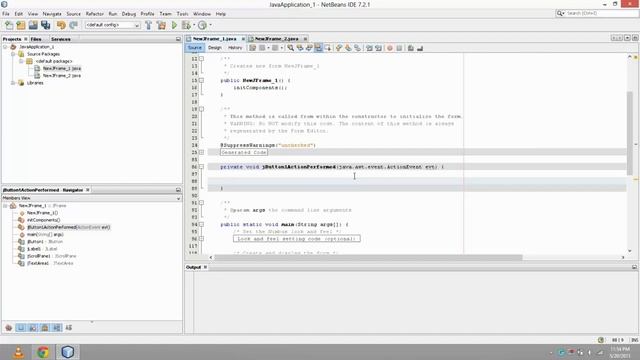
Task: Click the VLC icon in the taskbar
Action: (x=19, y=352)
